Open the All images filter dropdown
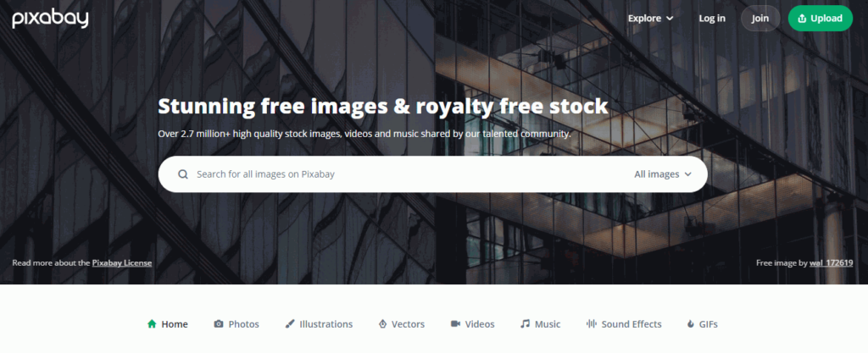Viewport: 868px width, 353px height. coord(663,174)
